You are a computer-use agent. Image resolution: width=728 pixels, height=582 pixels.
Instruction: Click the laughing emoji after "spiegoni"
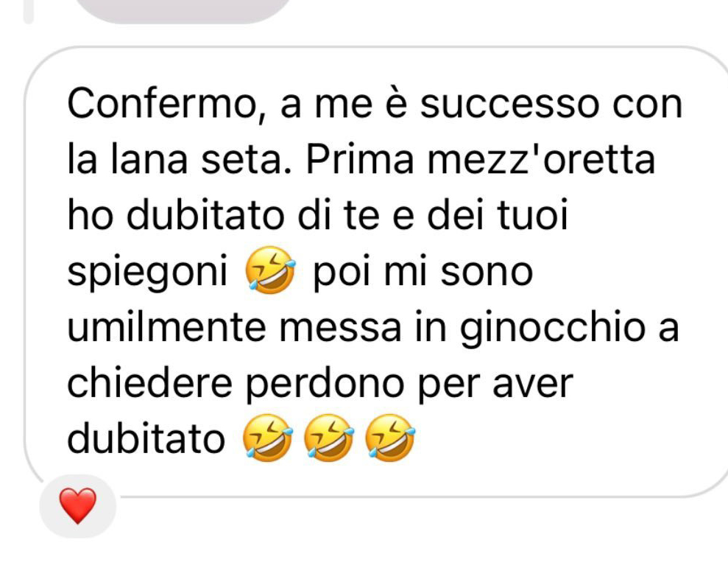(270, 270)
